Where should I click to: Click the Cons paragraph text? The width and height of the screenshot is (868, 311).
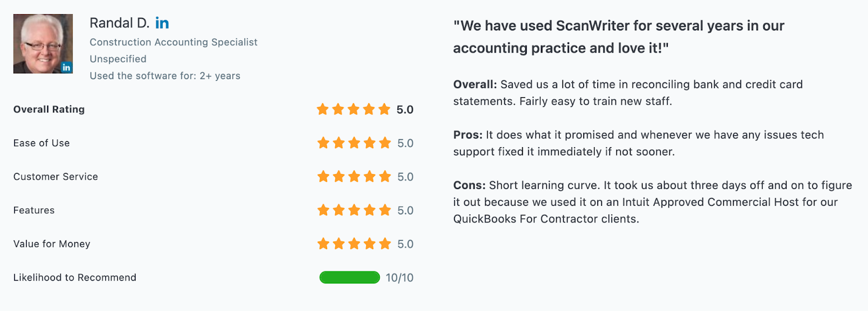point(653,202)
